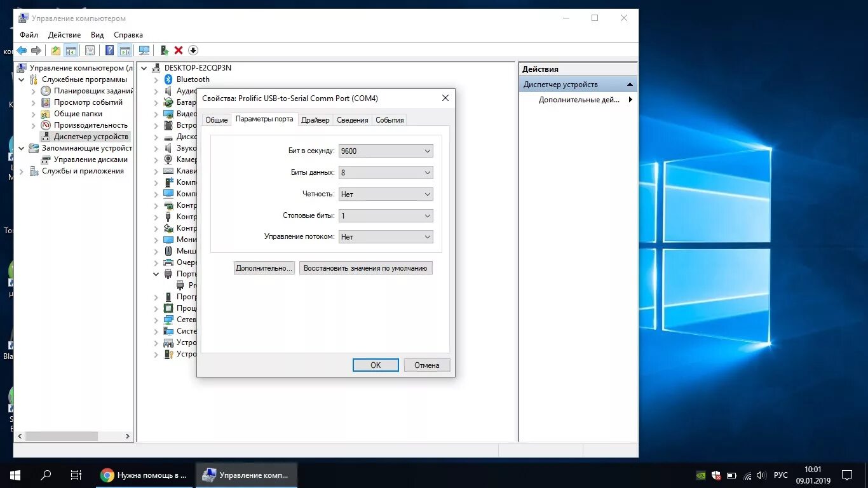Open the Биты данных dropdown
The height and width of the screenshot is (488, 868).
tap(386, 173)
